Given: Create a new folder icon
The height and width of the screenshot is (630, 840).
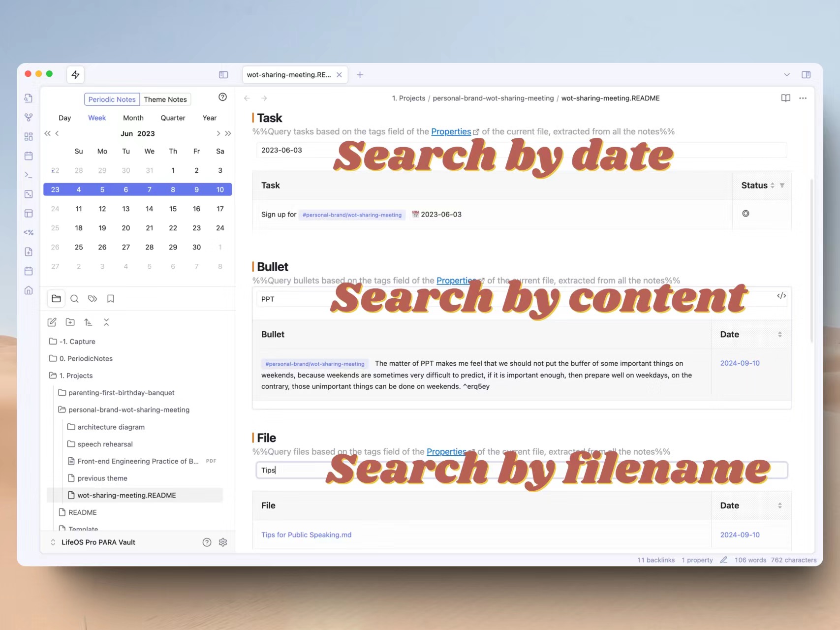Looking at the screenshot, I should click(x=70, y=322).
